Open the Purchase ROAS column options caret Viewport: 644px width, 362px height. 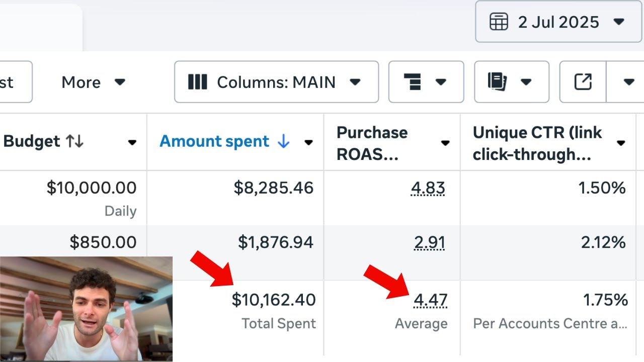[x=445, y=143]
